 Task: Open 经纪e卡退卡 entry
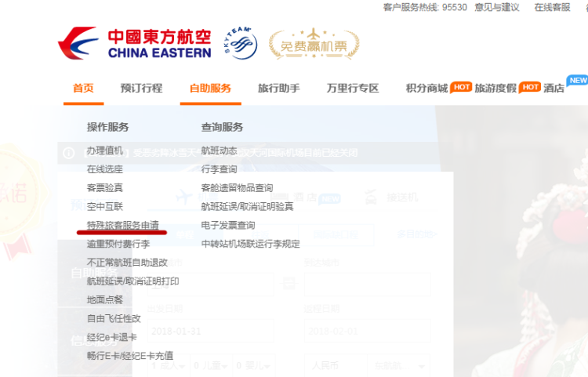click(x=112, y=337)
